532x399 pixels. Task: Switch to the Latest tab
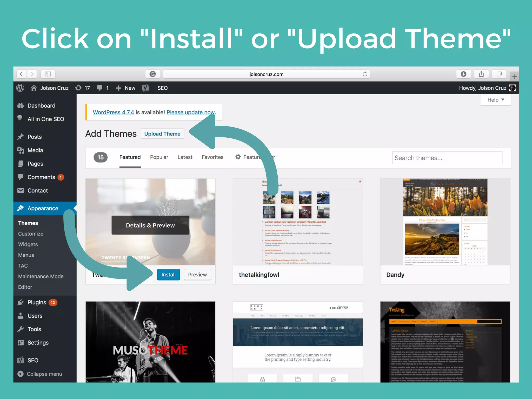click(185, 157)
